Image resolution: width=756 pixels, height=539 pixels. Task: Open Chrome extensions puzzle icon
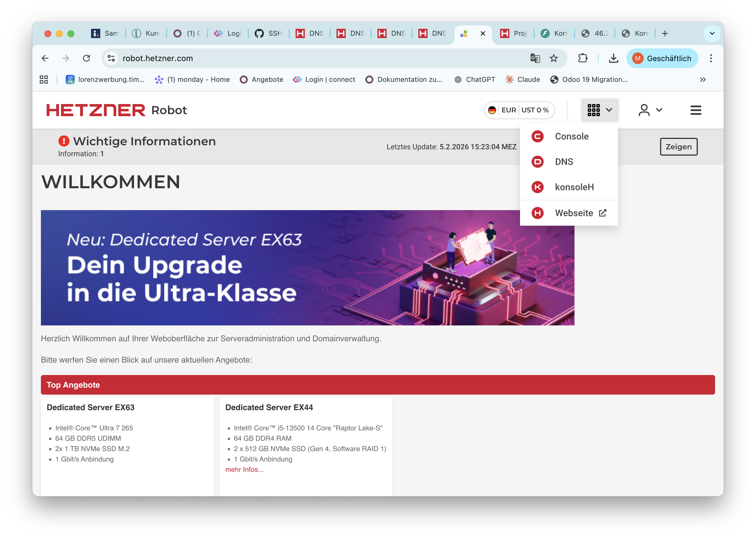(583, 59)
